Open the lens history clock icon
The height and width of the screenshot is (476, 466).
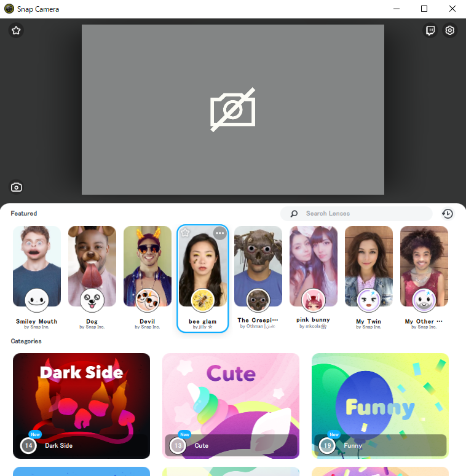click(448, 213)
